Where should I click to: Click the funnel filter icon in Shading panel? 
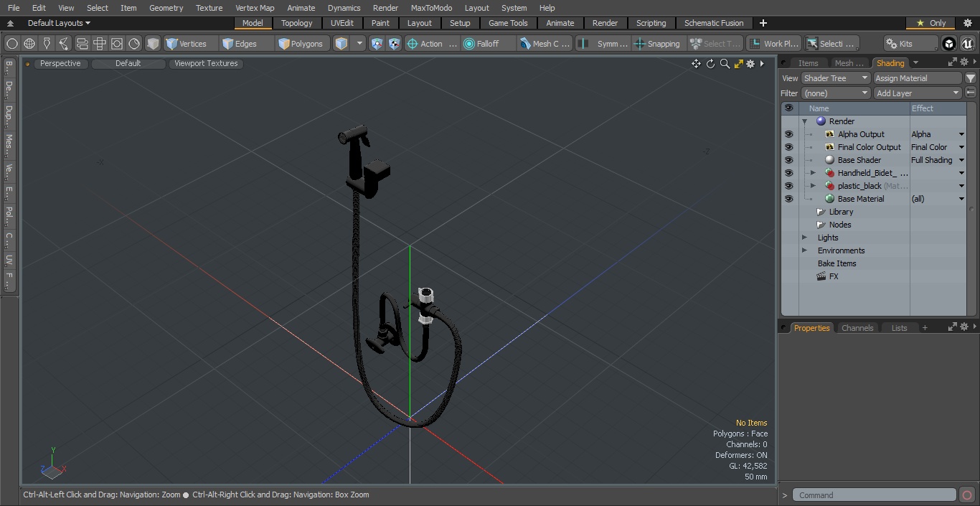(971, 78)
